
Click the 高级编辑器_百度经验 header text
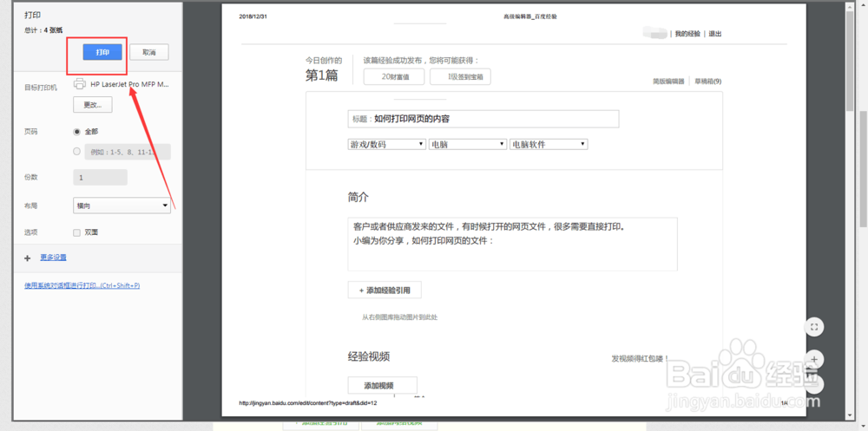pos(529,16)
